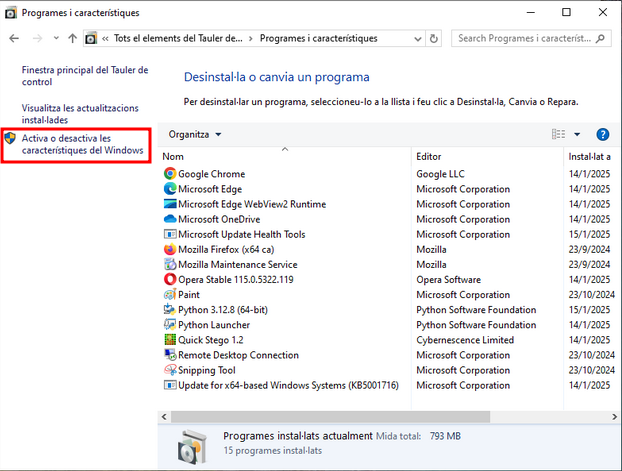
Task: Click the Paint program icon
Action: tap(169, 295)
